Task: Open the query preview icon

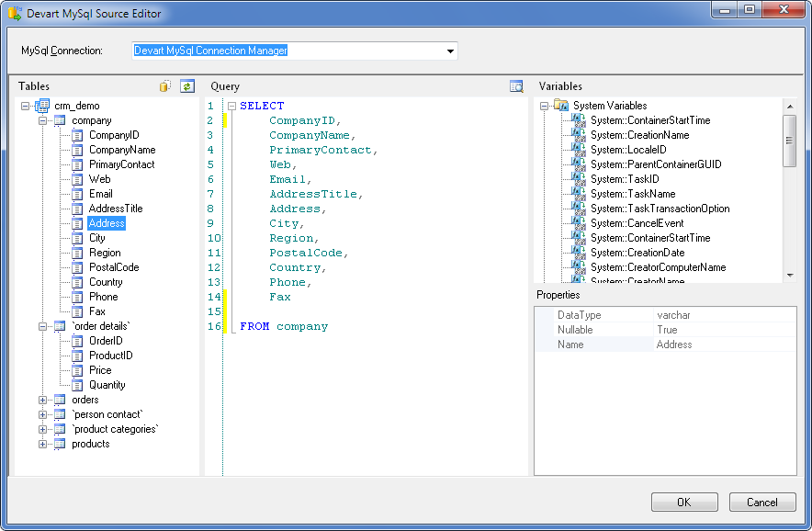Action: pos(514,85)
